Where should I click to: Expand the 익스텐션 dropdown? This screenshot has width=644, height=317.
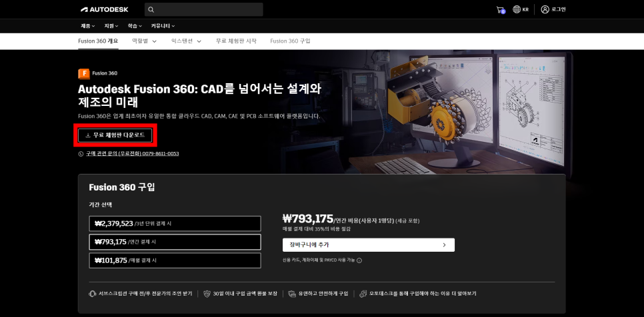point(187,41)
